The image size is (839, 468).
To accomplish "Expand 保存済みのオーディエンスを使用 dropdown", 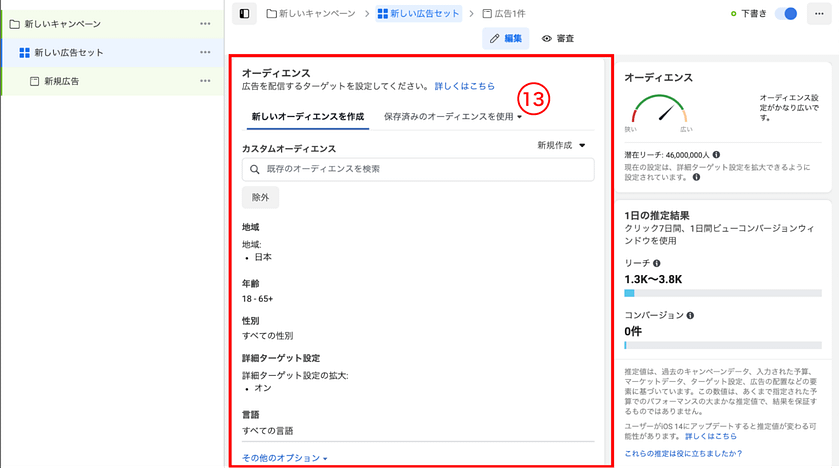I will pyautogui.click(x=454, y=117).
